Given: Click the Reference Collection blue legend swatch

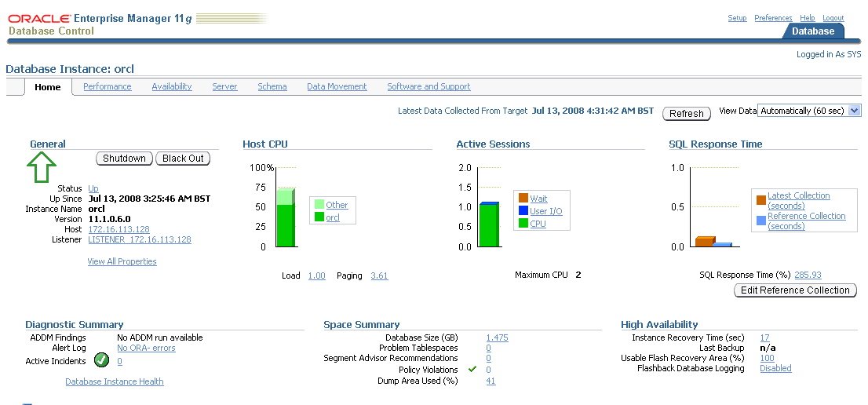Looking at the screenshot, I should pyautogui.click(x=761, y=221).
